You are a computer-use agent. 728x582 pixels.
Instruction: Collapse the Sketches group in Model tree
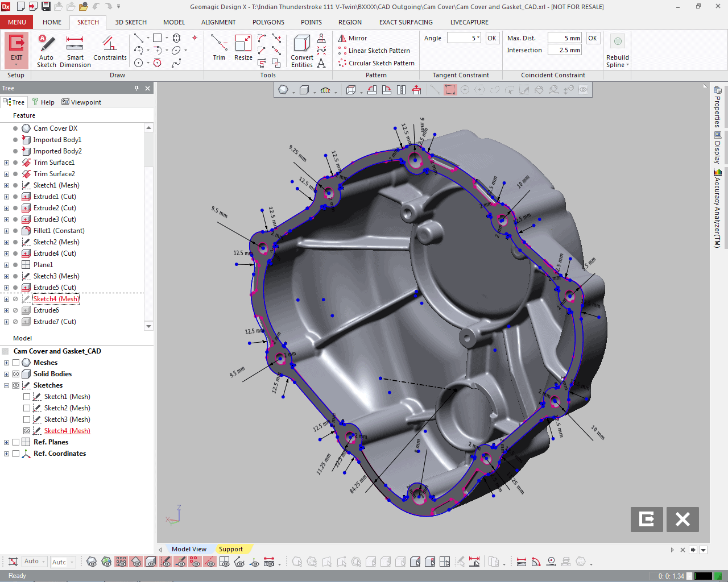[6, 385]
